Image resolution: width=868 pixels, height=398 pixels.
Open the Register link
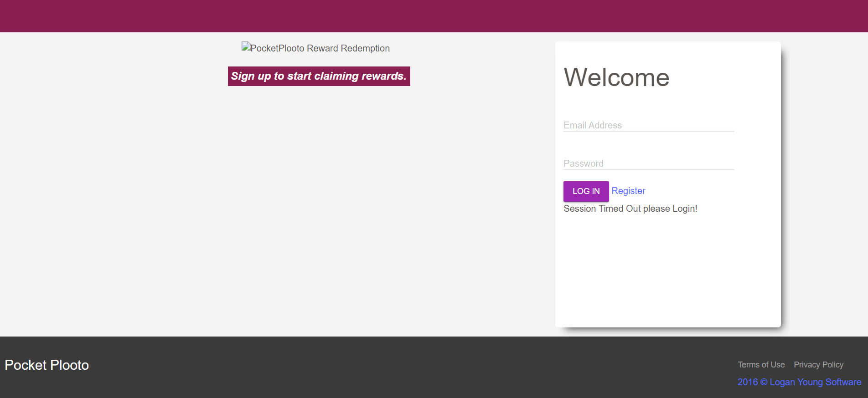(x=628, y=191)
